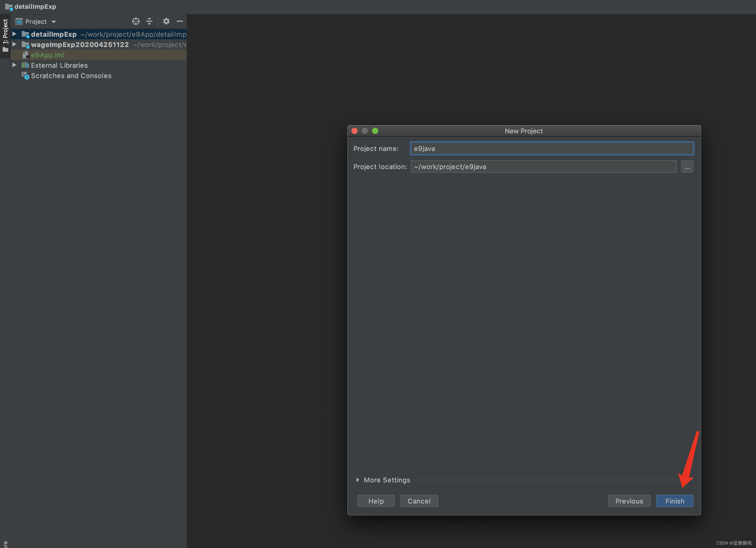Click the Finish button to create project
Screen dimensions: 756x548
[x=675, y=500]
